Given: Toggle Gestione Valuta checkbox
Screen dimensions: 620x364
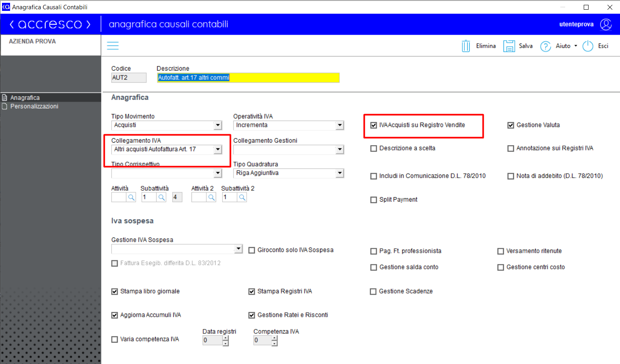Looking at the screenshot, I should point(511,125).
